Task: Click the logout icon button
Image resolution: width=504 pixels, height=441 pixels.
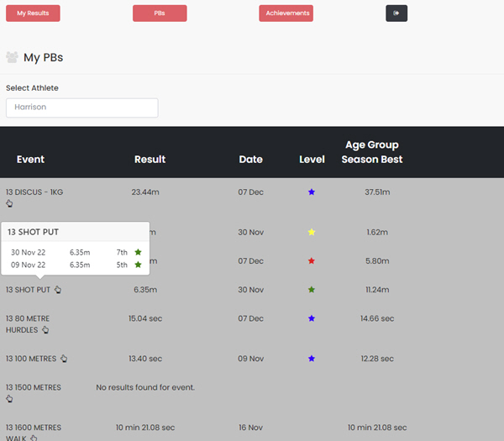Action: (396, 13)
